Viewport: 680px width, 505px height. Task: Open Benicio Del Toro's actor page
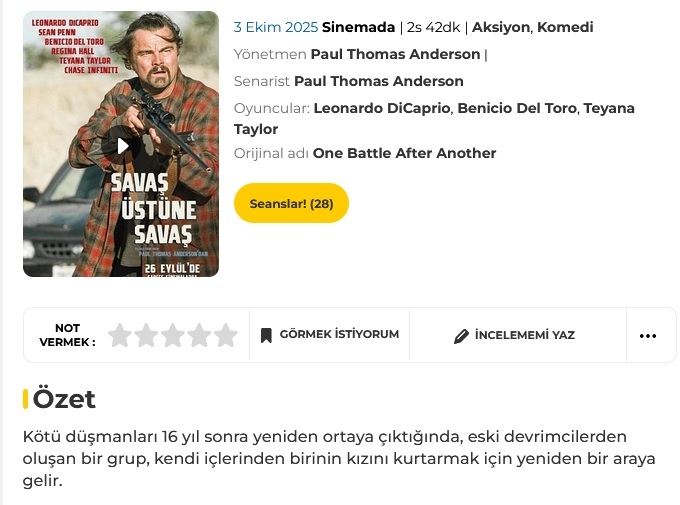516,108
